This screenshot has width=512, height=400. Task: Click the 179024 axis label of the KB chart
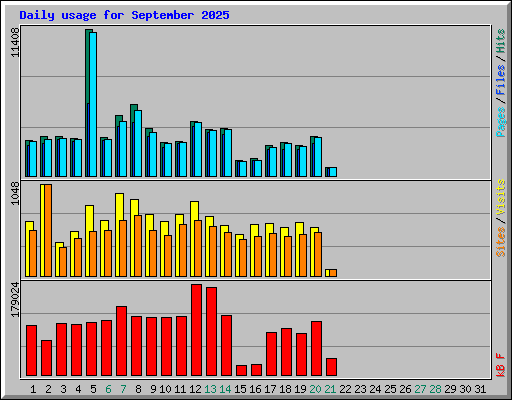coord(15,300)
